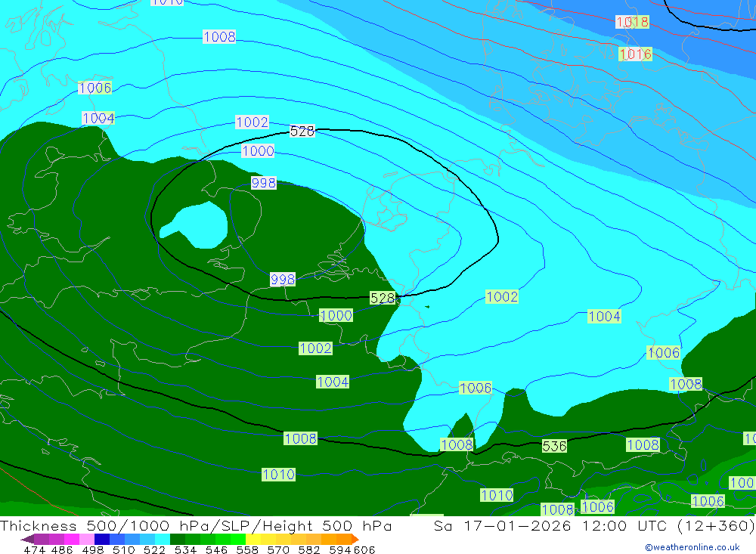Click the 1002 label left of upper 528

pyautogui.click(x=253, y=122)
